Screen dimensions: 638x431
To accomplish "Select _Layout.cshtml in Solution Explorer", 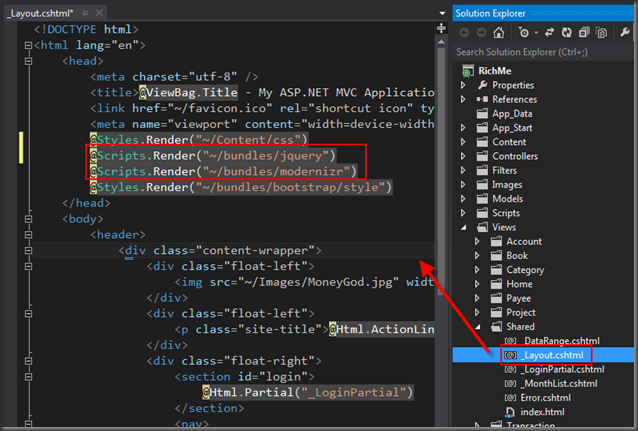I will (553, 355).
